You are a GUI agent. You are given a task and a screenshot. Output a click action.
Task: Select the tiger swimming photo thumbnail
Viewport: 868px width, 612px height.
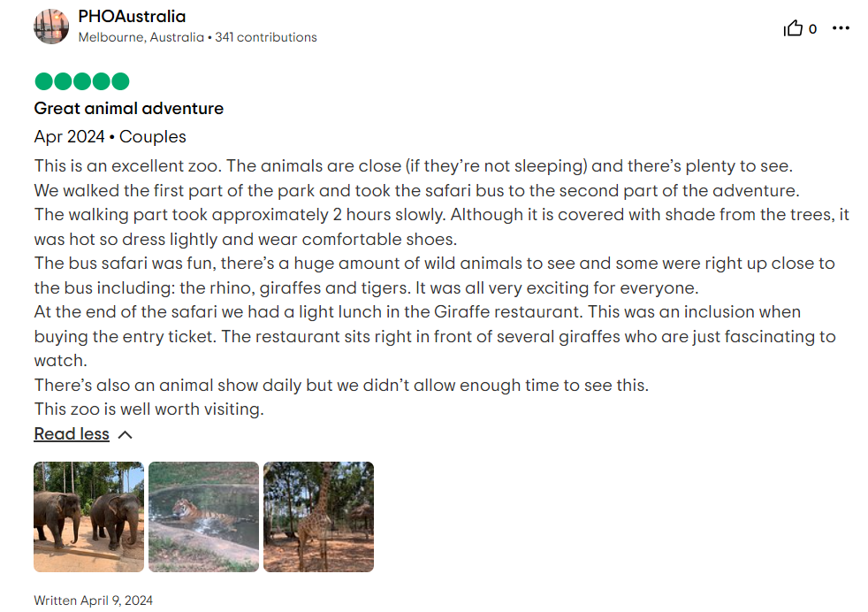click(202, 516)
